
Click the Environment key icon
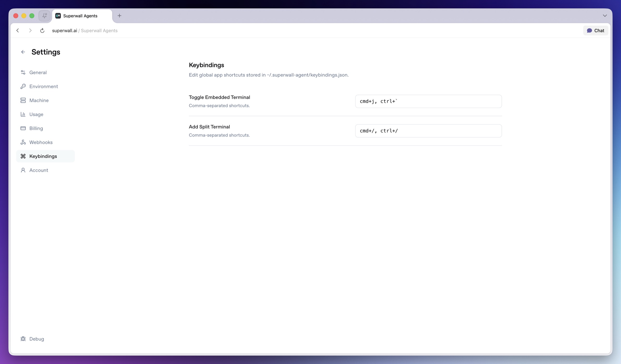(x=23, y=86)
